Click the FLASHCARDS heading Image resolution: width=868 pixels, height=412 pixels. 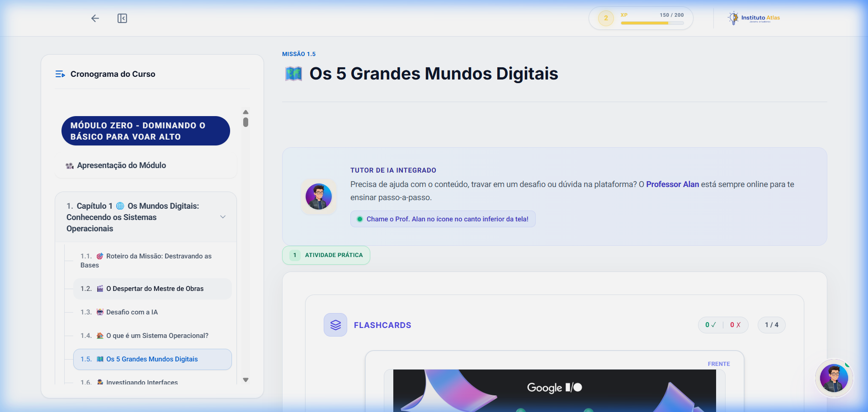(382, 325)
